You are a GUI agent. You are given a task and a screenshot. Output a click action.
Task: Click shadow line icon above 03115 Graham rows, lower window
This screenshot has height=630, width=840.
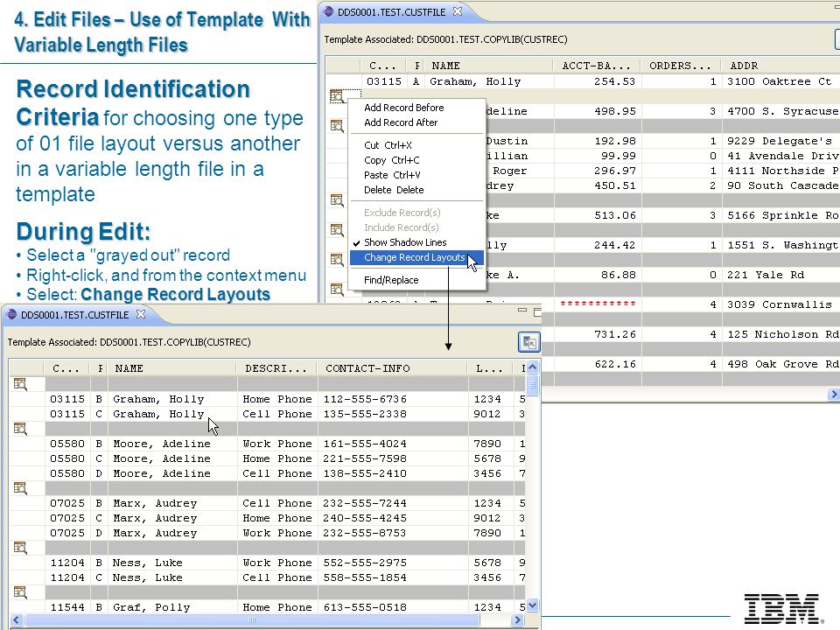pos(20,384)
